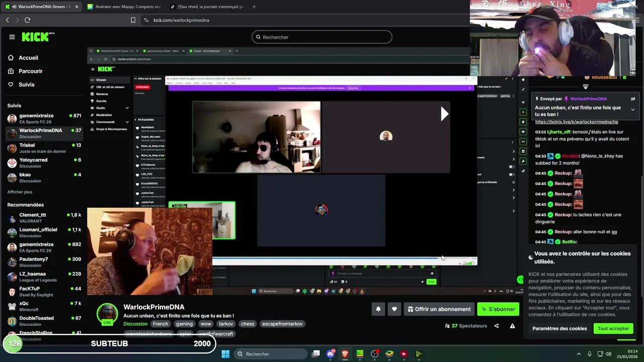
Task: Open the Windows Start menu
Action: (225, 354)
